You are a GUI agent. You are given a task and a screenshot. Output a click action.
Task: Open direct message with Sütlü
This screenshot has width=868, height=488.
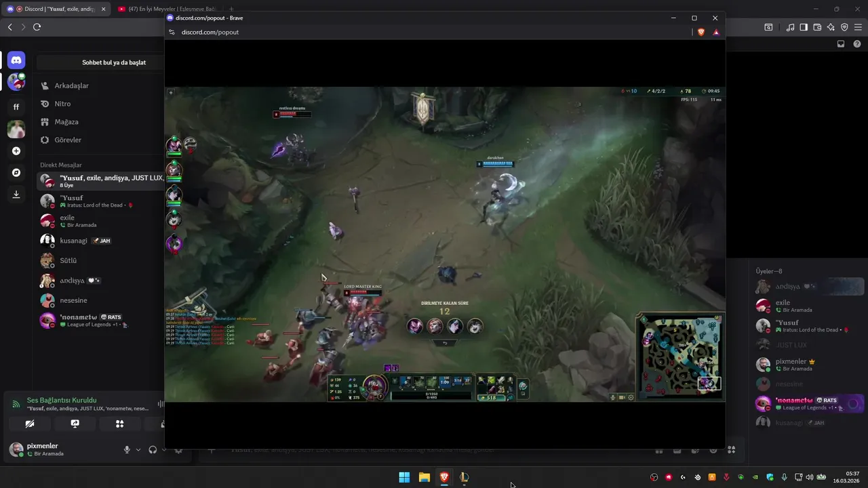click(100, 260)
